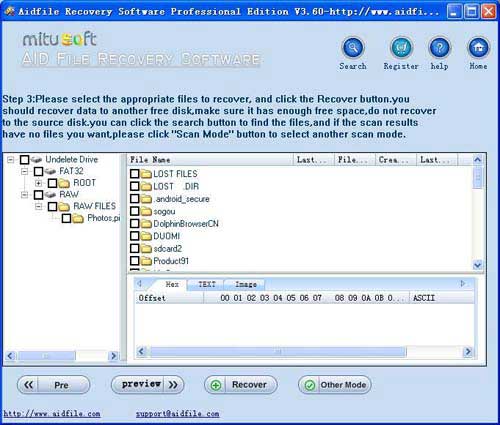This screenshot has width=500, height=425.
Task: Click the tab strip left arrow
Action: (x=140, y=284)
